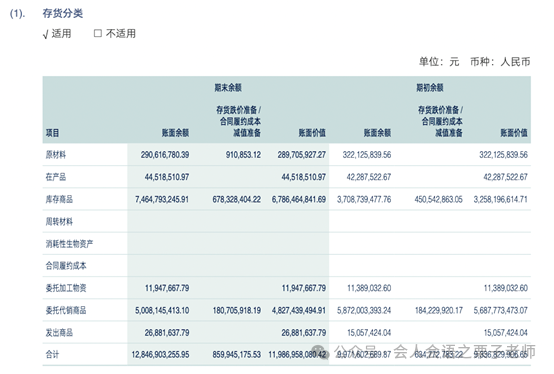The image size is (554, 374).
Task: Click the 单位：元 label
Action: tap(439, 62)
